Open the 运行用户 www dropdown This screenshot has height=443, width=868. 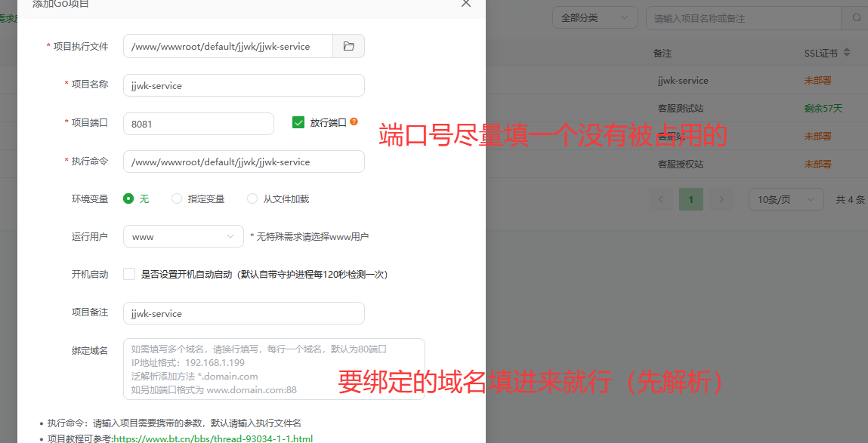click(x=183, y=235)
